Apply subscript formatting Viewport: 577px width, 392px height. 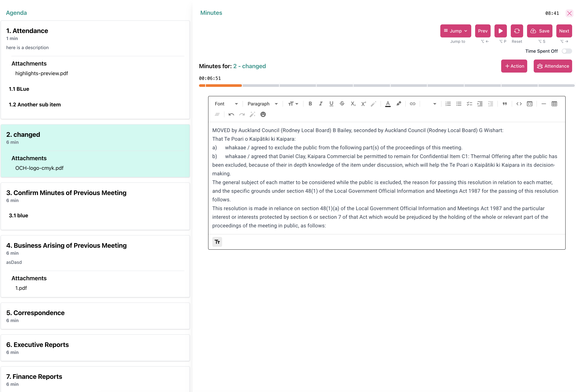pyautogui.click(x=353, y=104)
